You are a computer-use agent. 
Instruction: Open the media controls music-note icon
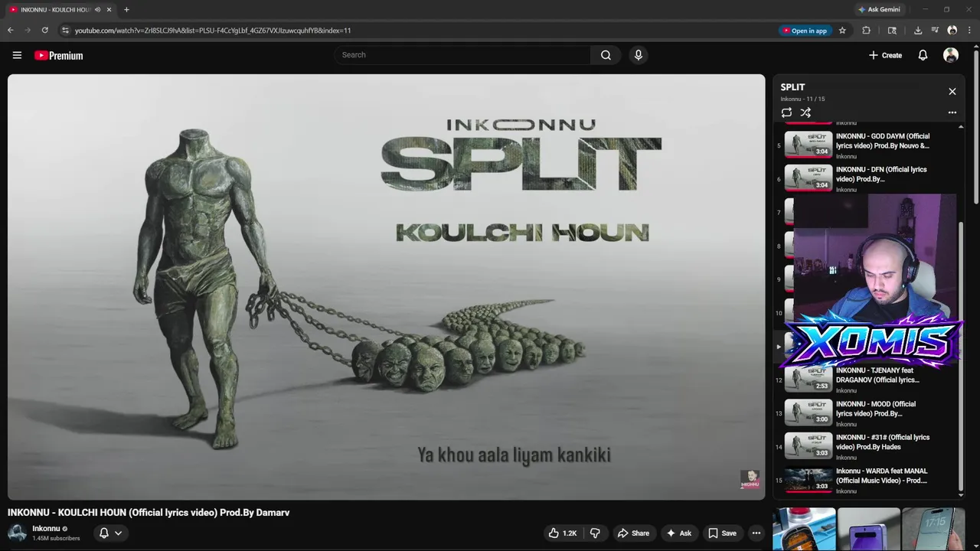pos(935,31)
